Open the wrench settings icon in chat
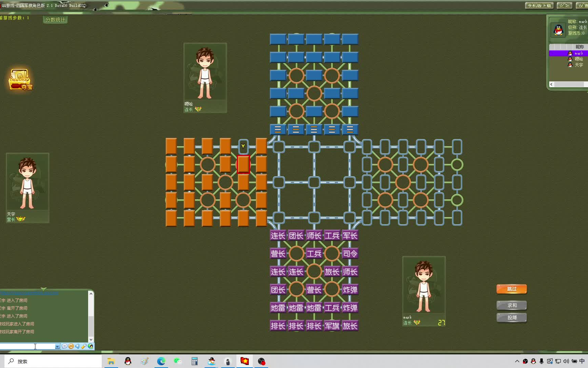Viewport: 588px width, 368px height. 84,346
